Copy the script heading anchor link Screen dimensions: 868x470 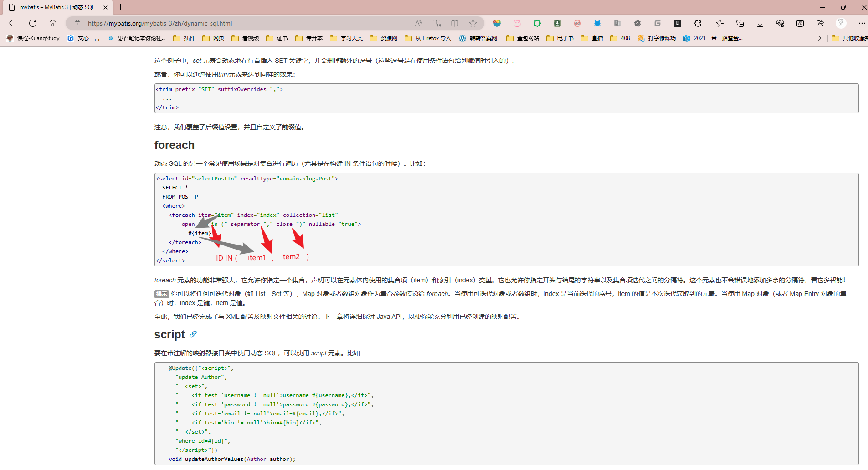(x=193, y=334)
